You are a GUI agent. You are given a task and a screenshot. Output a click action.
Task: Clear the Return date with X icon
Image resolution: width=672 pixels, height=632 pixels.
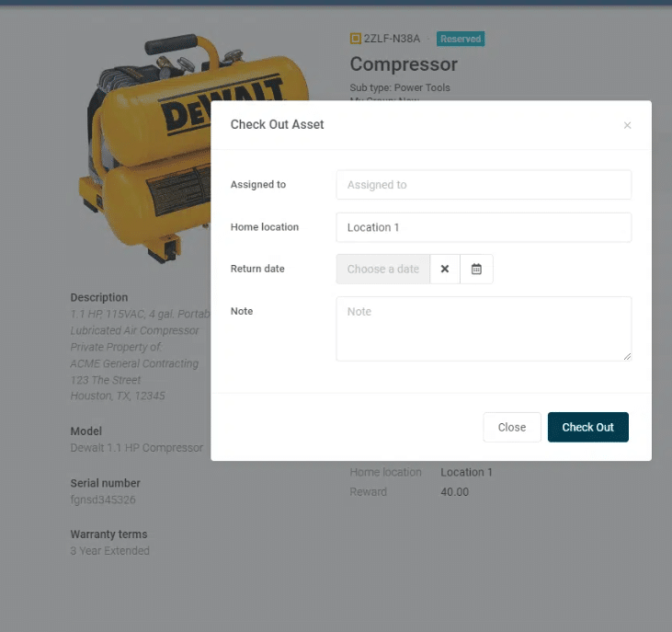[445, 270]
